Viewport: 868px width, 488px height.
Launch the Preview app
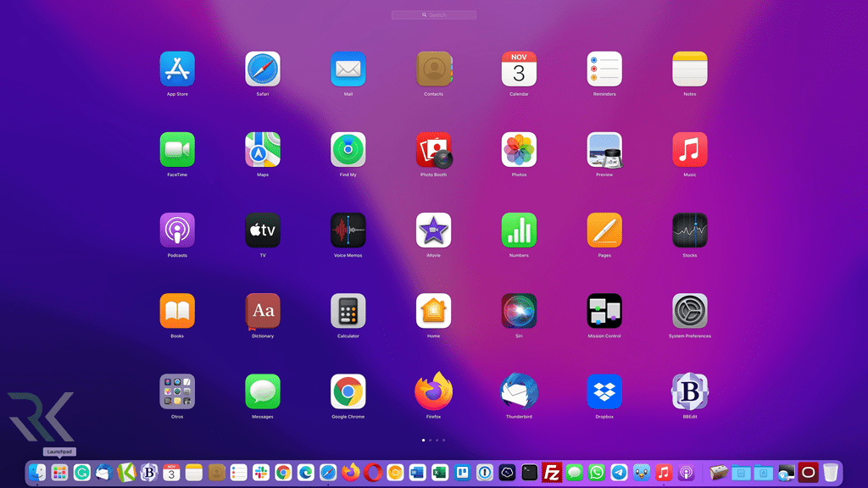604,149
